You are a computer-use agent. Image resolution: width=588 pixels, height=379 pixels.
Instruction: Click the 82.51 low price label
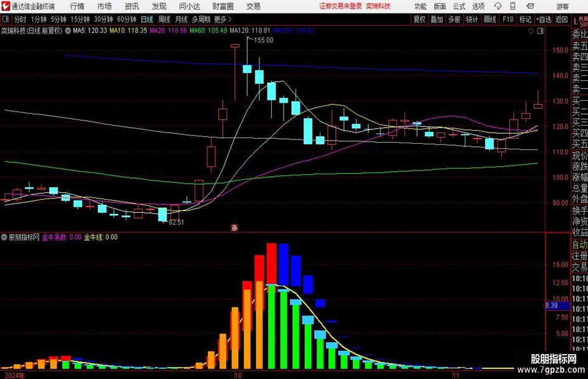point(176,222)
